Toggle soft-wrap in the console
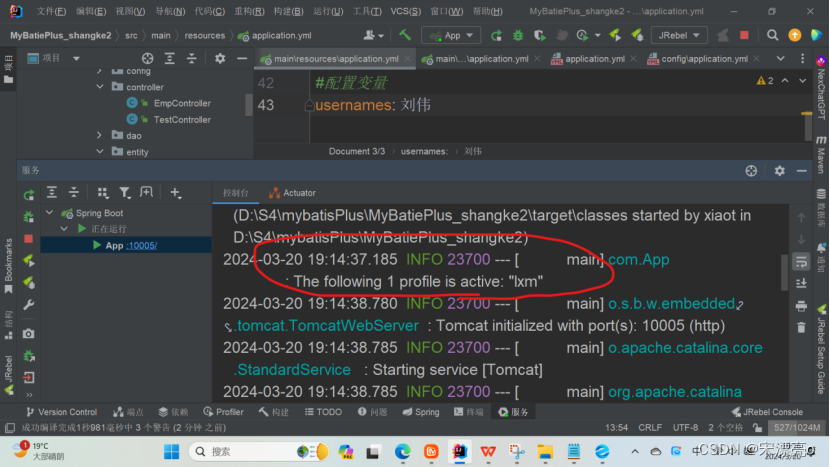This screenshot has height=467, width=830. tap(800, 262)
